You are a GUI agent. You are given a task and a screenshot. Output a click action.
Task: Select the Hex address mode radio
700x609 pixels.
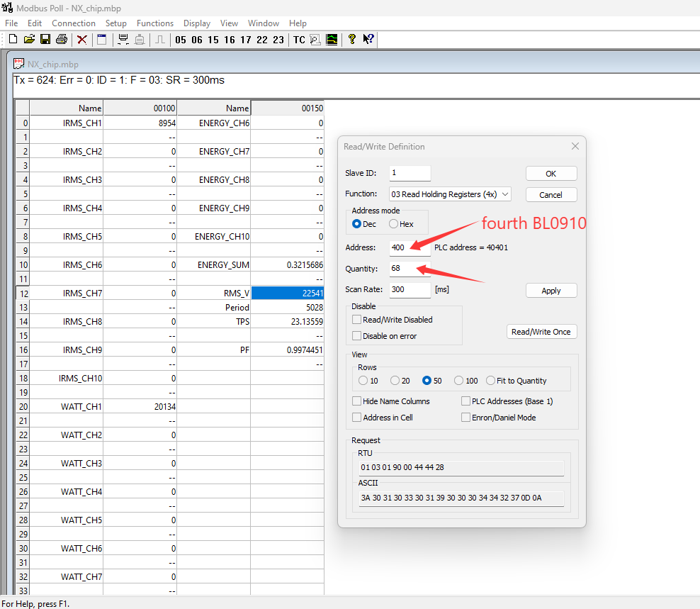[x=393, y=224]
